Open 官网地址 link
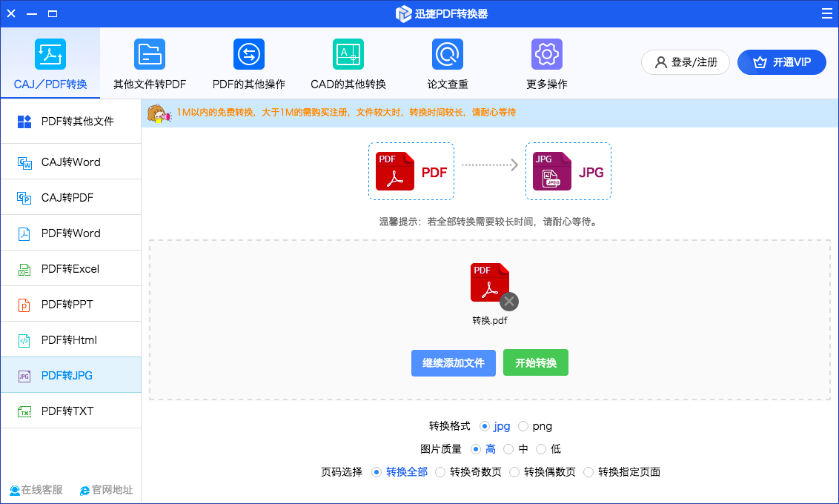This screenshot has width=839, height=504. coord(106,490)
